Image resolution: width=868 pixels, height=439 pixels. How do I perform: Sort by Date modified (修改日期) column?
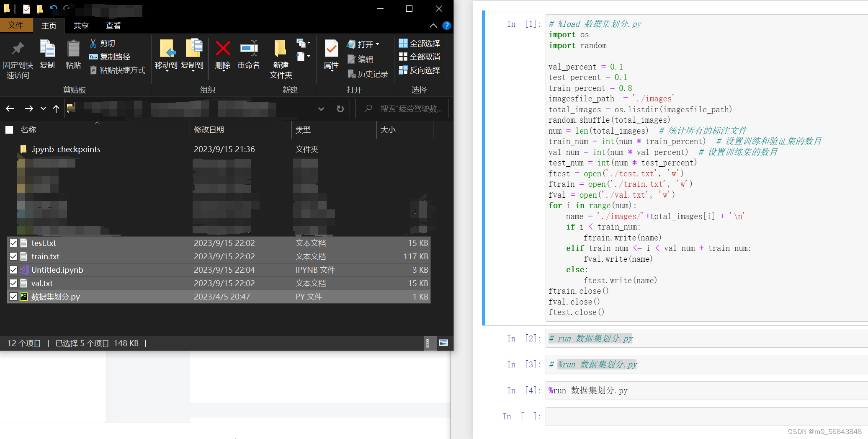click(209, 130)
